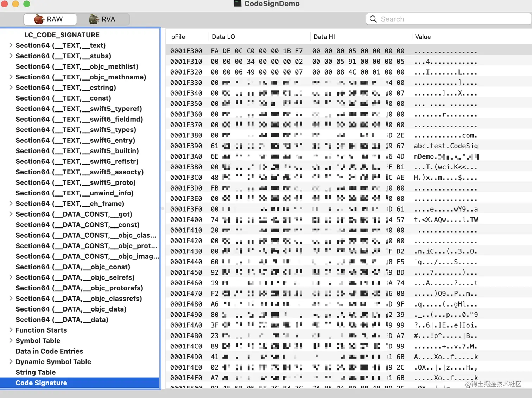Select offset row 0001F300
This screenshot has height=398, width=532.
coord(349,51)
